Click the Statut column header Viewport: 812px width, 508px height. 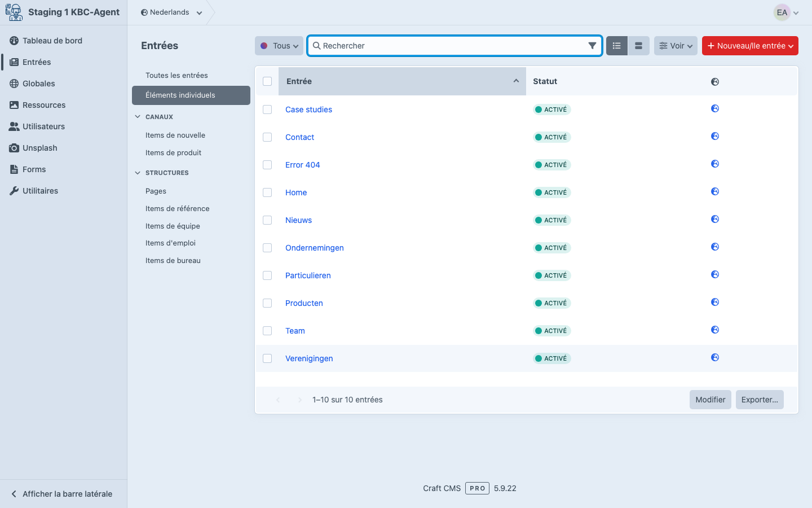(x=545, y=81)
